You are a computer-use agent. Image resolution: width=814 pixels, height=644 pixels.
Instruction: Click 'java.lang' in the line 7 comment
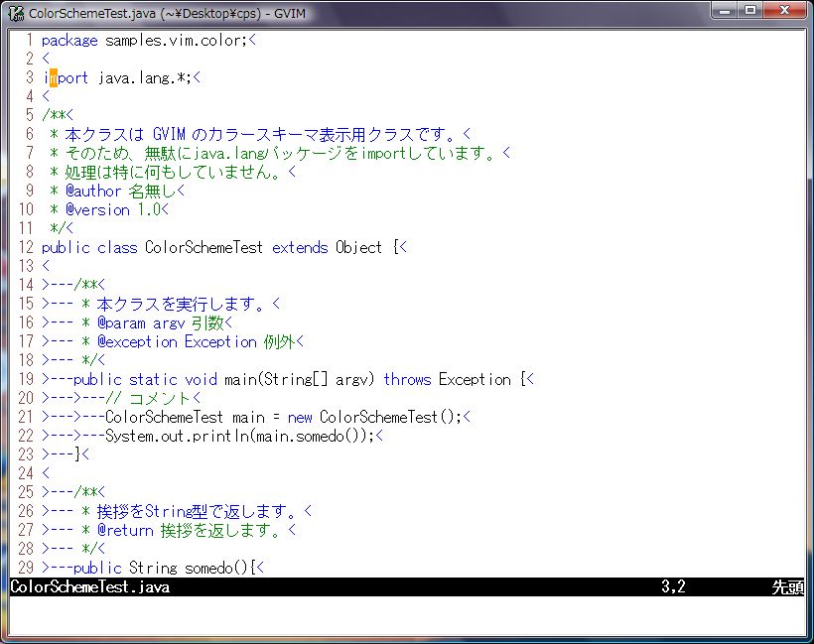(227, 153)
